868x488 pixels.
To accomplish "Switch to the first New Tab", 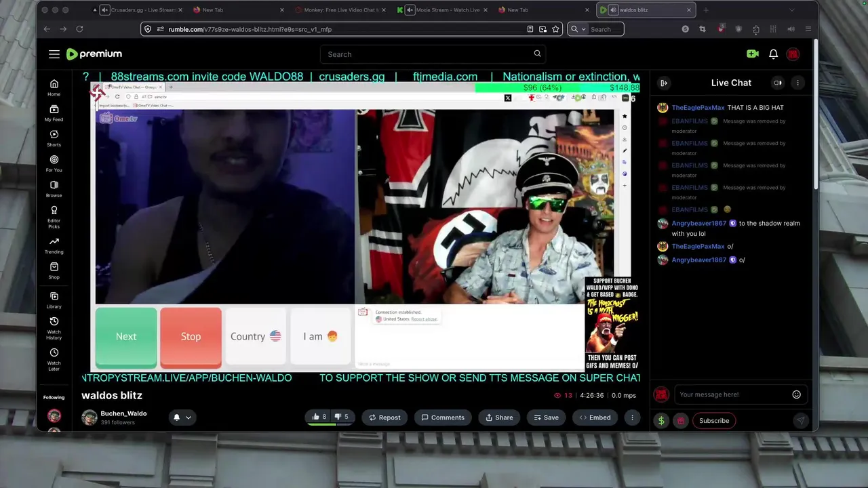I will pos(237,10).
